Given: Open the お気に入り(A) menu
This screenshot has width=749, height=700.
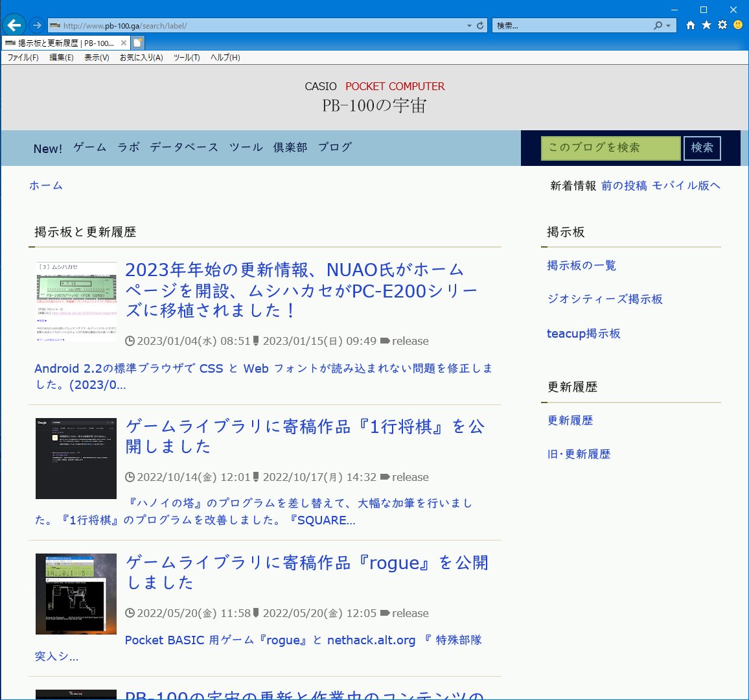Looking at the screenshot, I should tap(141, 57).
